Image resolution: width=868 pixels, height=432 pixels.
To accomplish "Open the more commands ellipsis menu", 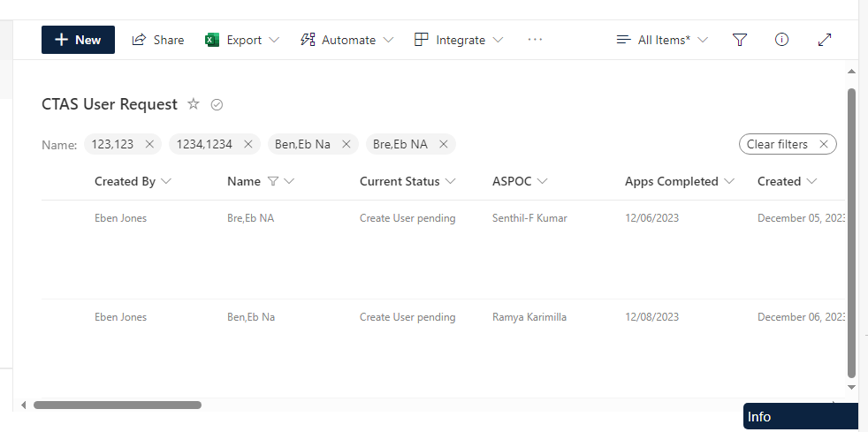I will pos(535,40).
